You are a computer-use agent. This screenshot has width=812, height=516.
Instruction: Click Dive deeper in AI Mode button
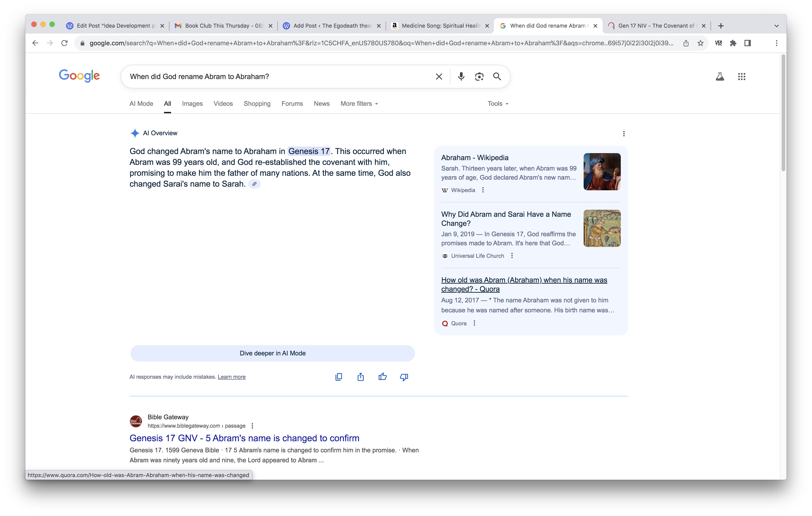[x=273, y=353]
